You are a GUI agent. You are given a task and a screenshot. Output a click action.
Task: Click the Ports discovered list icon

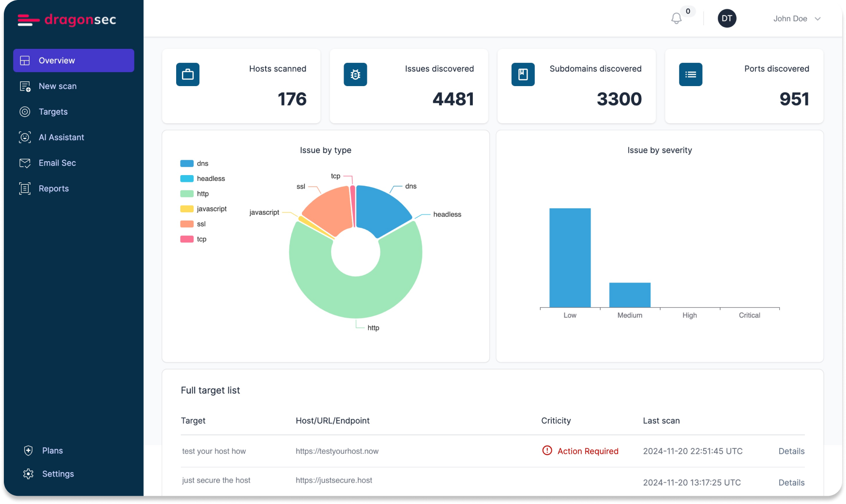click(690, 74)
